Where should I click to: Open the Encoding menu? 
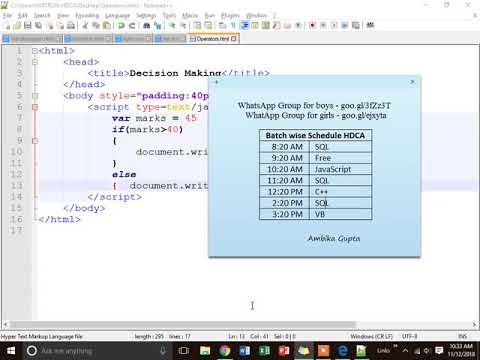(87, 15)
